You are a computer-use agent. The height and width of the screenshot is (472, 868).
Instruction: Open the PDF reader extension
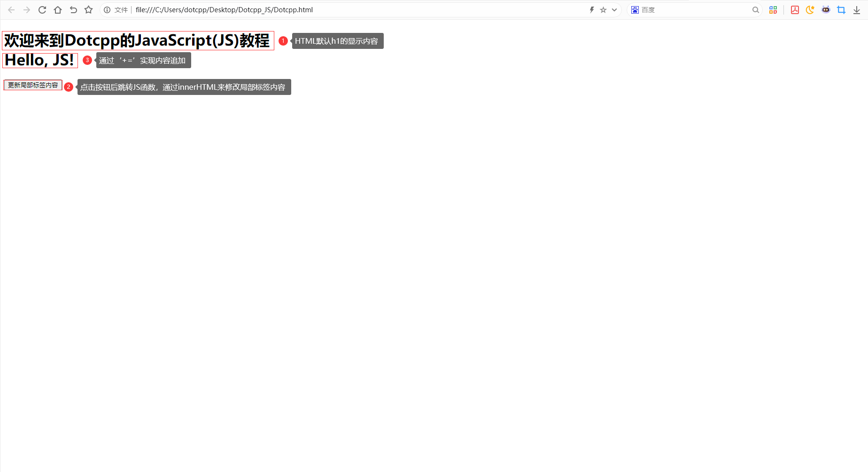pos(795,9)
